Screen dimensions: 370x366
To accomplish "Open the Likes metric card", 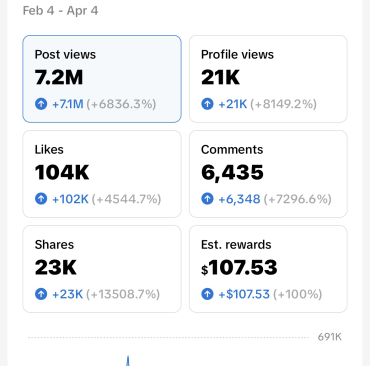I will point(102,174).
